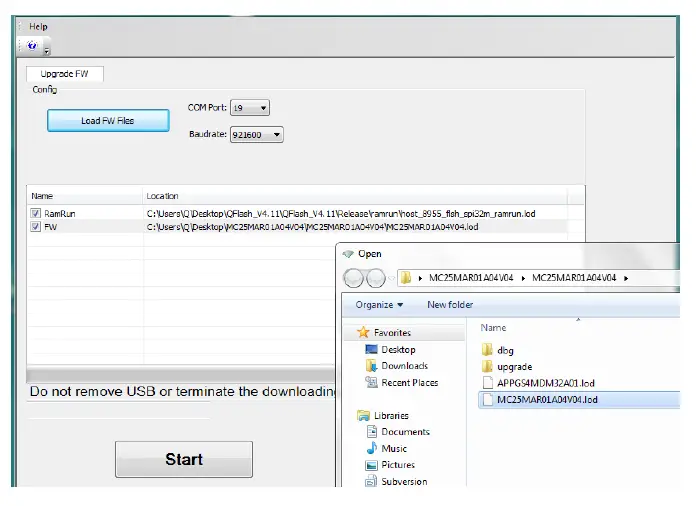Click the dbg folder icon
The width and height of the screenshot is (696, 506).
(x=487, y=350)
